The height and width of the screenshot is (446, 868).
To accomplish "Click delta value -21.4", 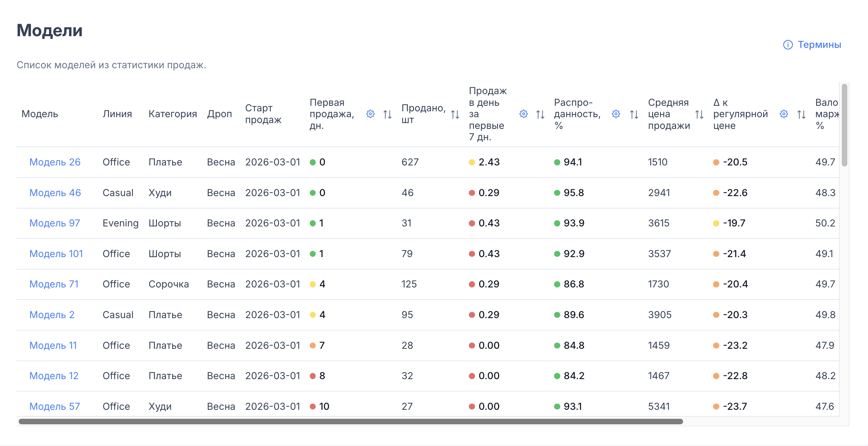I will point(734,254).
